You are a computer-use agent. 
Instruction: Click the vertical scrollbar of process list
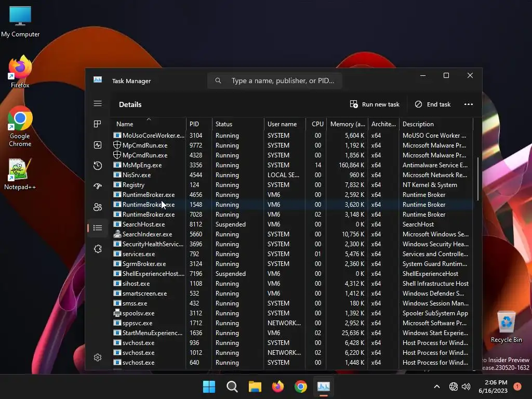click(478, 179)
